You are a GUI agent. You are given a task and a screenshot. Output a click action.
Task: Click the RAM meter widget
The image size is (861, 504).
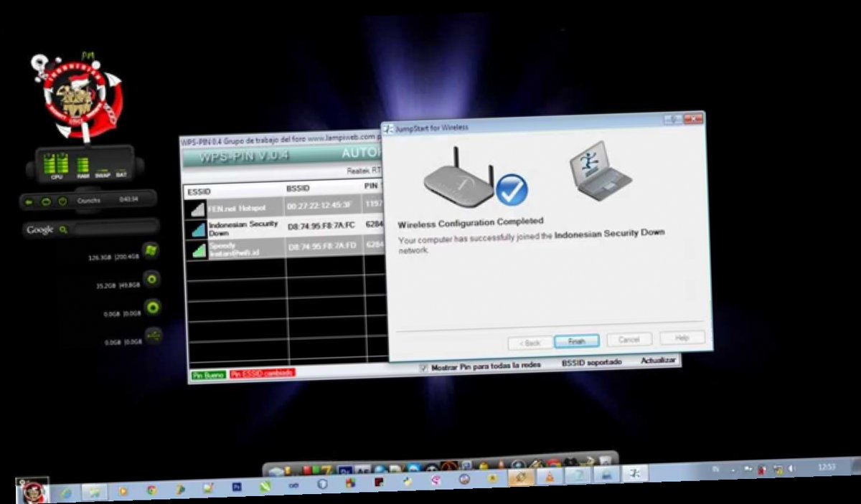(83, 168)
